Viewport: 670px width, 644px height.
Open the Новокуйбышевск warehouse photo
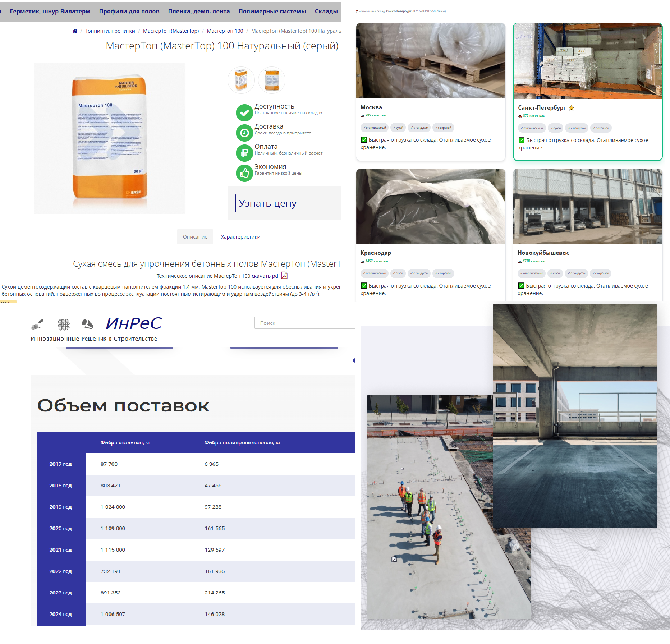(588, 207)
